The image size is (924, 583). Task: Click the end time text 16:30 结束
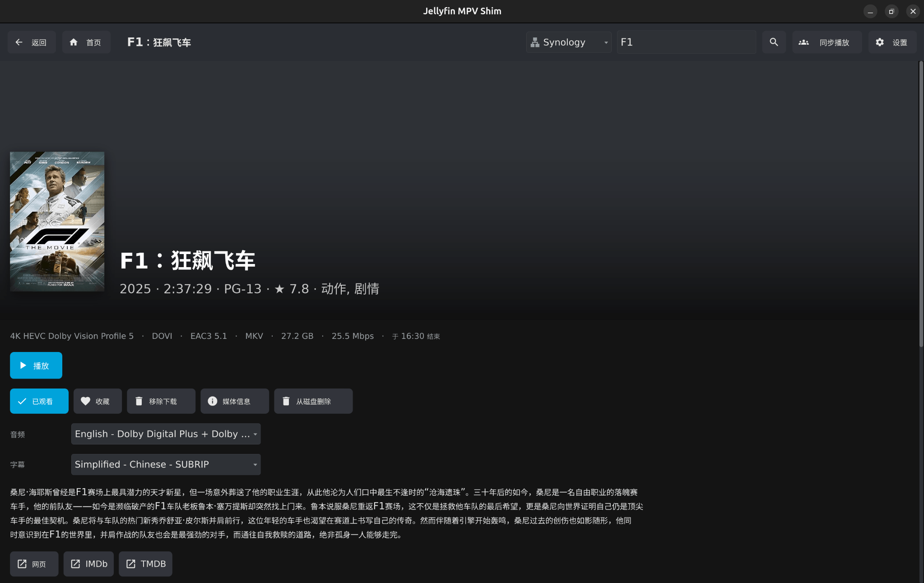click(416, 336)
